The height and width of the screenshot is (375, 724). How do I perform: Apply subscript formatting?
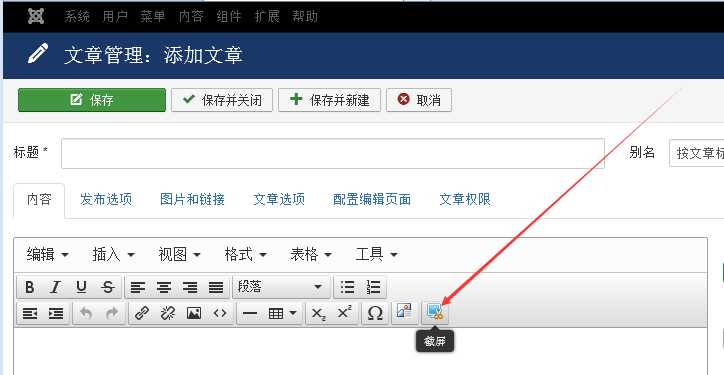319,314
